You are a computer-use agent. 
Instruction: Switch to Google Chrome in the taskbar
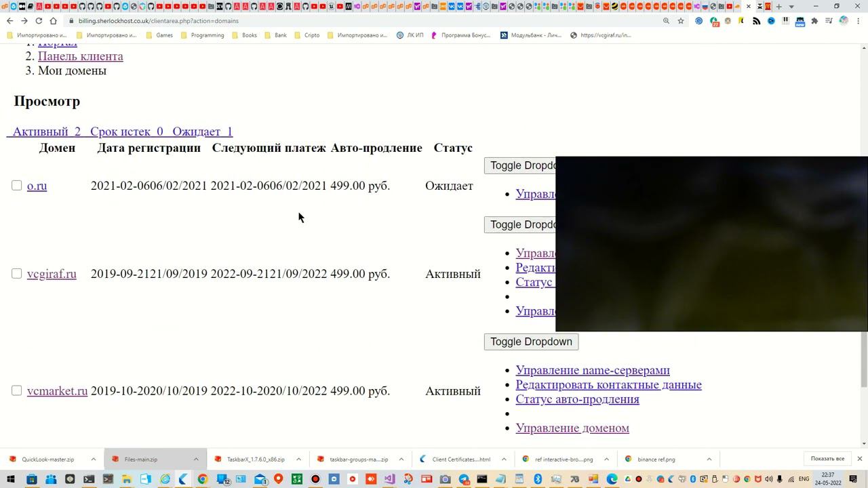[202, 479]
